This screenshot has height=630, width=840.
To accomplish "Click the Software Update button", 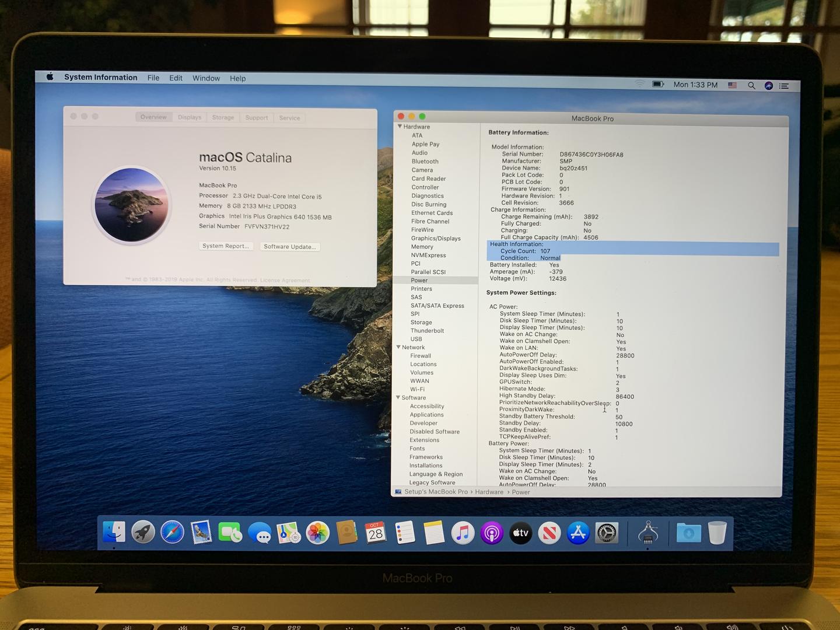I will [289, 246].
